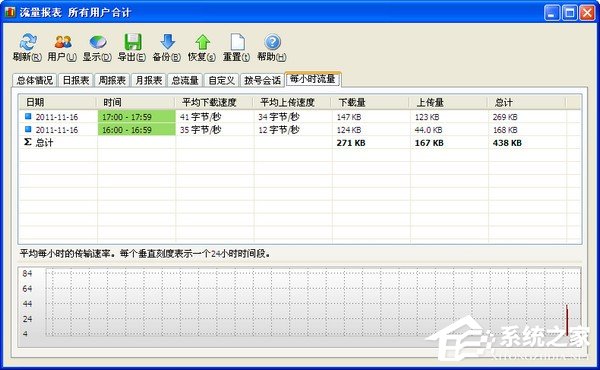The width and height of the screenshot is (600, 370).
Task: Click the app icon in title bar
Action: pos(10,12)
